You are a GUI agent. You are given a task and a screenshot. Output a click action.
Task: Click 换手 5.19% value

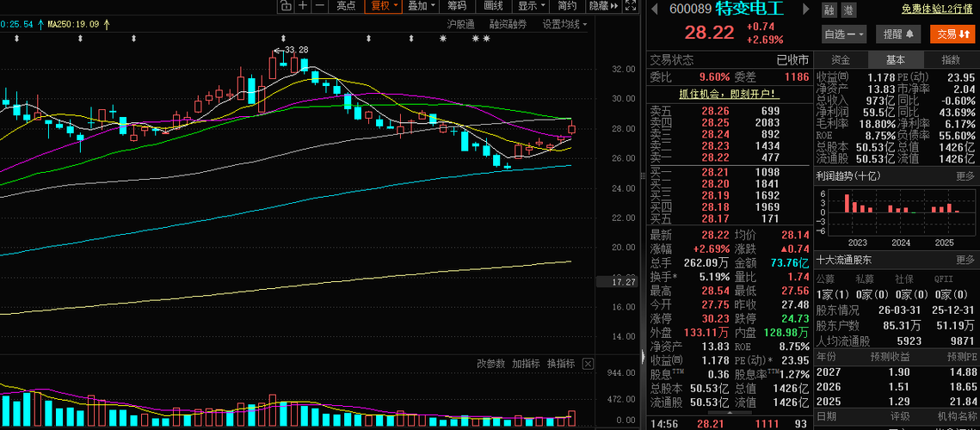coord(714,276)
